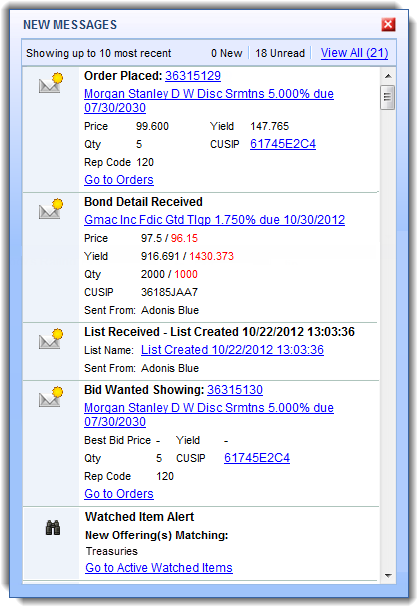The height and width of the screenshot is (607, 418).
Task: Click the 0 New counter
Action: point(226,53)
